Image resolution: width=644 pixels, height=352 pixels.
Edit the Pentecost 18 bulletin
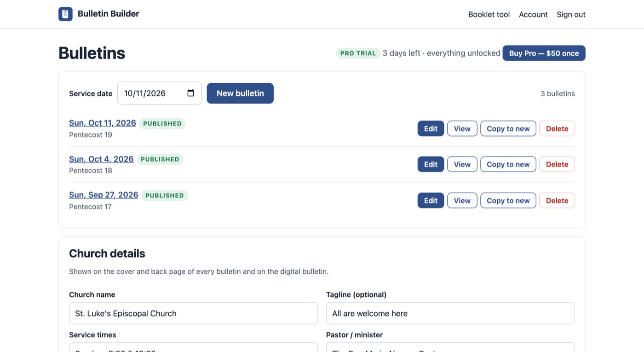tap(431, 164)
